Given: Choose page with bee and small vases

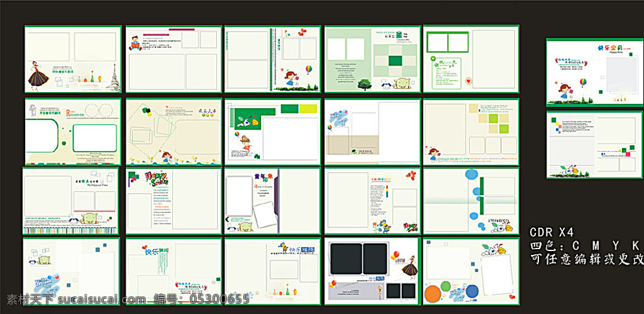Looking at the screenshot, I should [272, 271].
